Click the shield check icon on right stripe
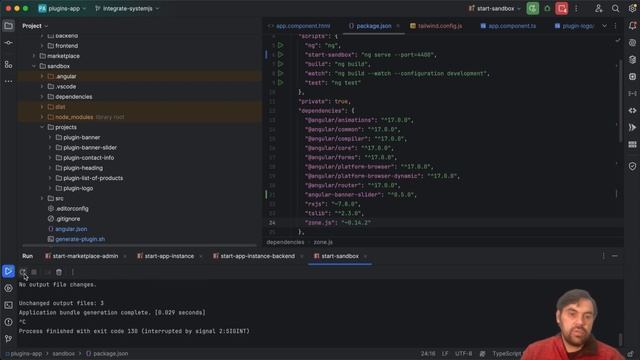The width and height of the screenshot is (640, 360). (632, 166)
